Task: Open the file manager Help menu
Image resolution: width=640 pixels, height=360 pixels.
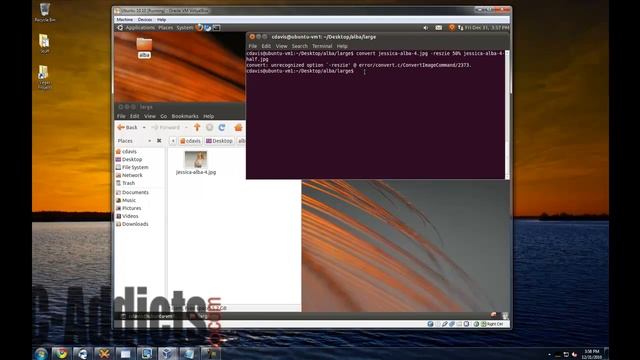Action: pos(209,116)
